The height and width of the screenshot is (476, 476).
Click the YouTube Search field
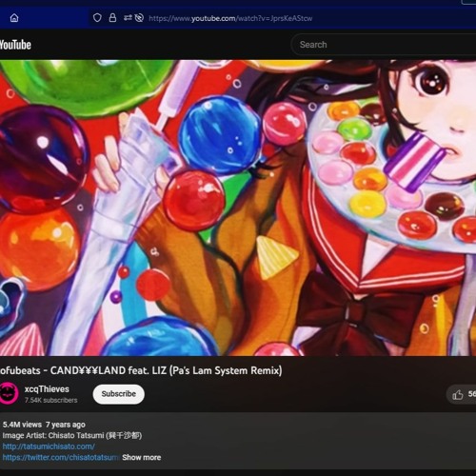point(384,45)
